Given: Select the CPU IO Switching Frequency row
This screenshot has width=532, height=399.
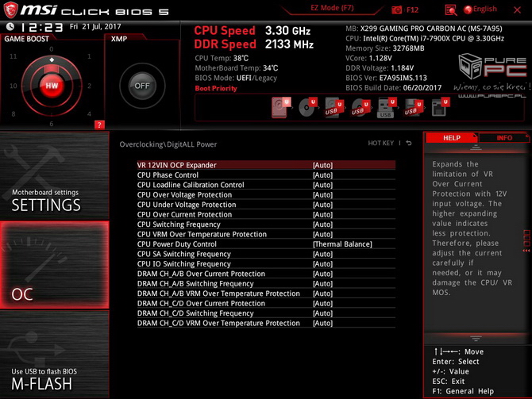Looking at the screenshot, I should pyautogui.click(x=266, y=263).
